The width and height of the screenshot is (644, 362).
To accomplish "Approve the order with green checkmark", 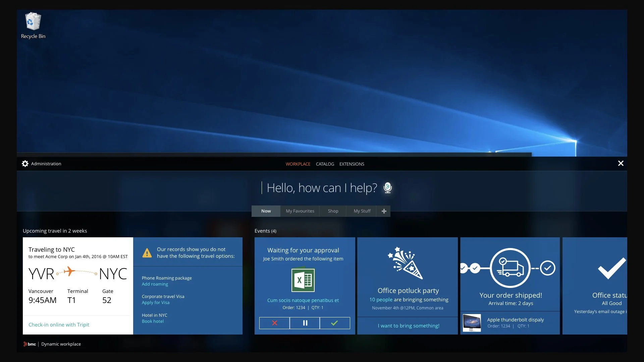I will click(334, 323).
